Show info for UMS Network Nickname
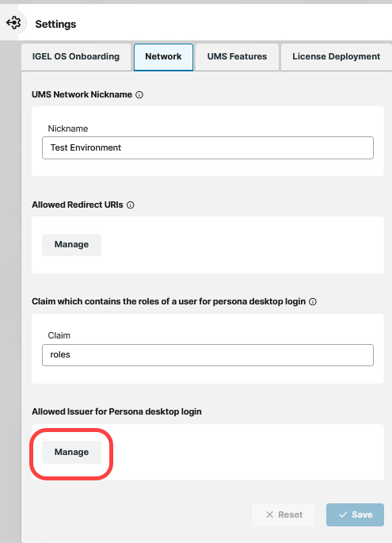 point(139,94)
